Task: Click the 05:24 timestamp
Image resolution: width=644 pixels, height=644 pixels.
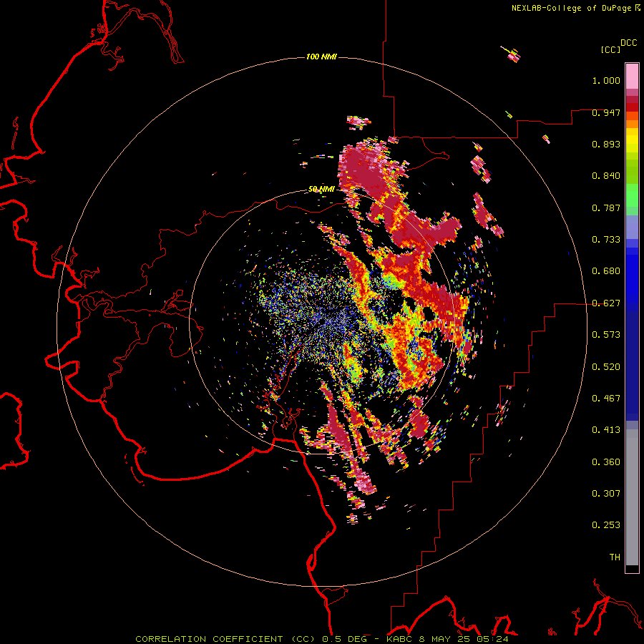Action: tap(492, 639)
